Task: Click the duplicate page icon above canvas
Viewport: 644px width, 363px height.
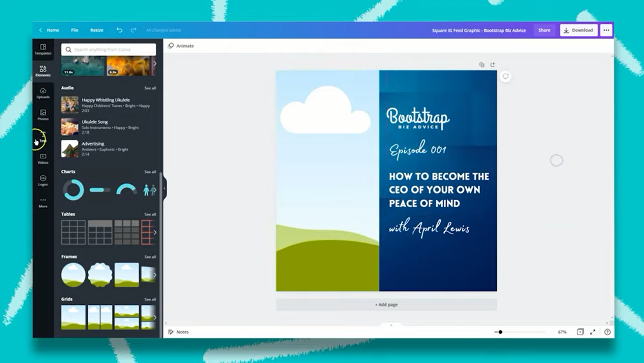Action: click(x=482, y=64)
